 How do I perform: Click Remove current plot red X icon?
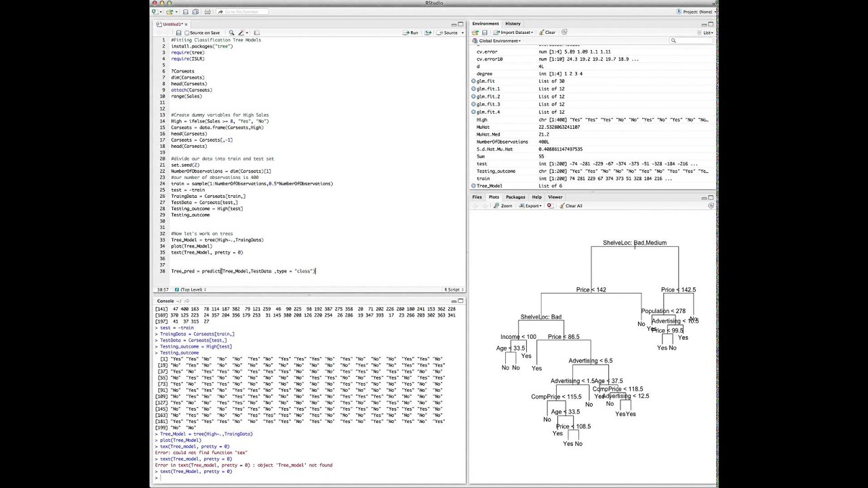[549, 205]
